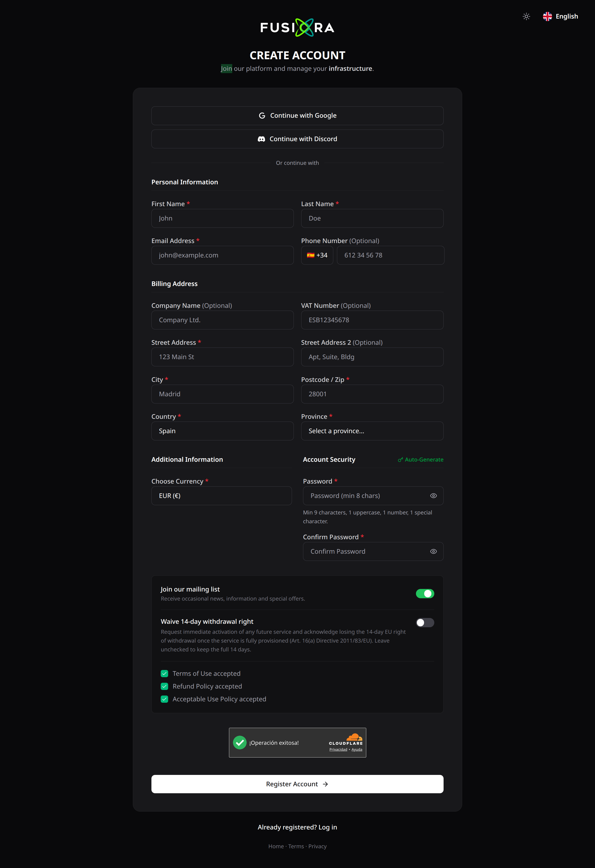595x868 pixels.
Task: Open the Select a province dropdown
Action: 372,431
